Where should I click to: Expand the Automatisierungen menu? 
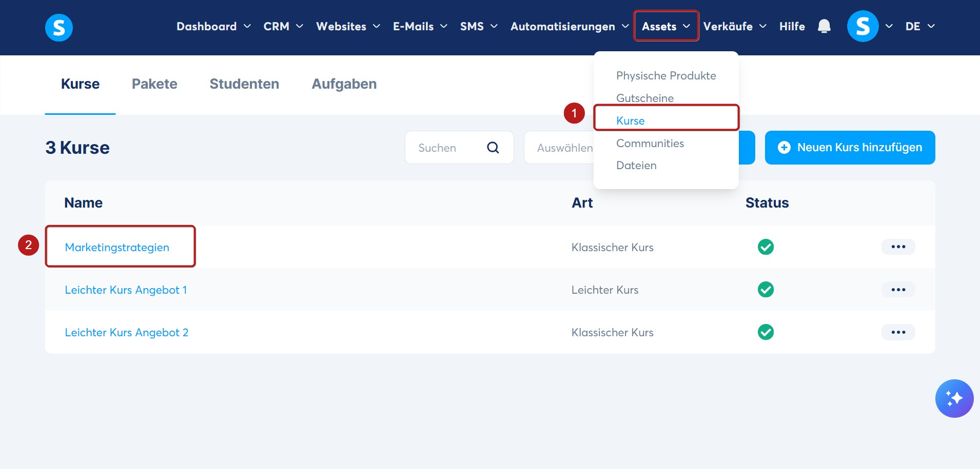coord(570,26)
